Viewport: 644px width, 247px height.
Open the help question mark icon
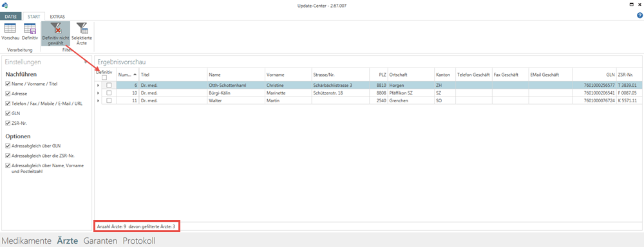click(x=639, y=15)
